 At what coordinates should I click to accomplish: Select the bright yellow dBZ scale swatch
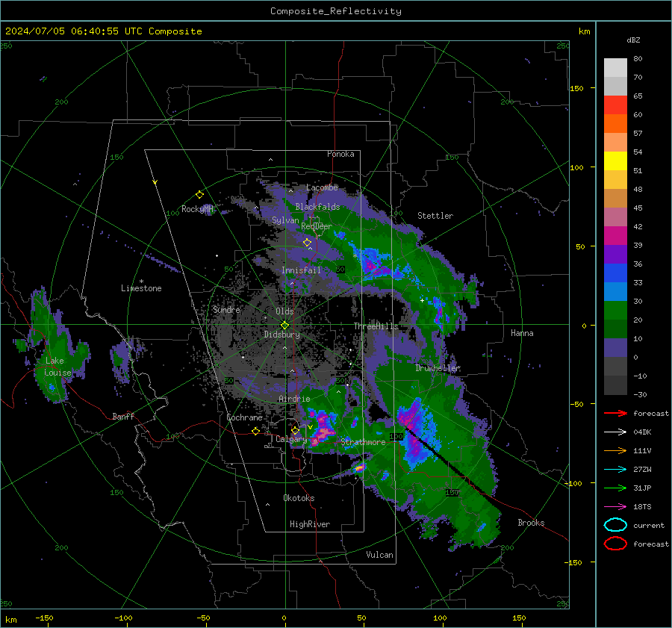click(615, 161)
